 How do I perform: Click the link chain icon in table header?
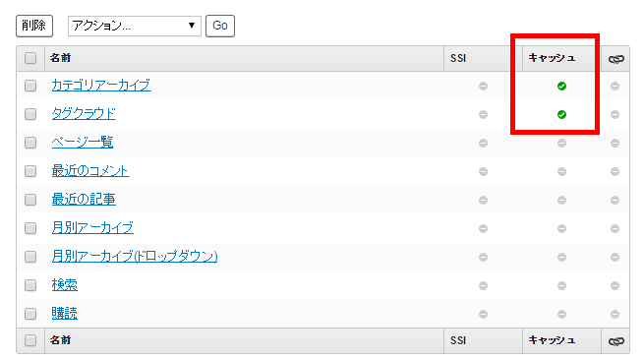pyautogui.click(x=615, y=59)
